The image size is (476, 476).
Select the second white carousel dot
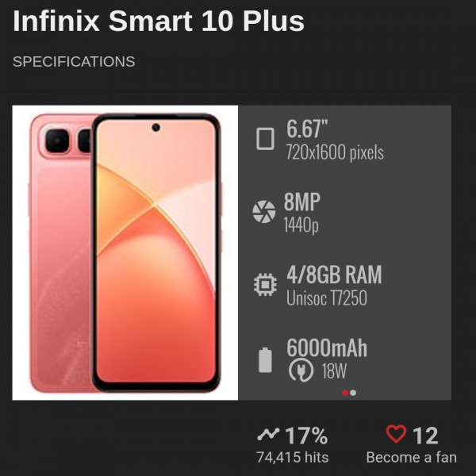coord(353,393)
